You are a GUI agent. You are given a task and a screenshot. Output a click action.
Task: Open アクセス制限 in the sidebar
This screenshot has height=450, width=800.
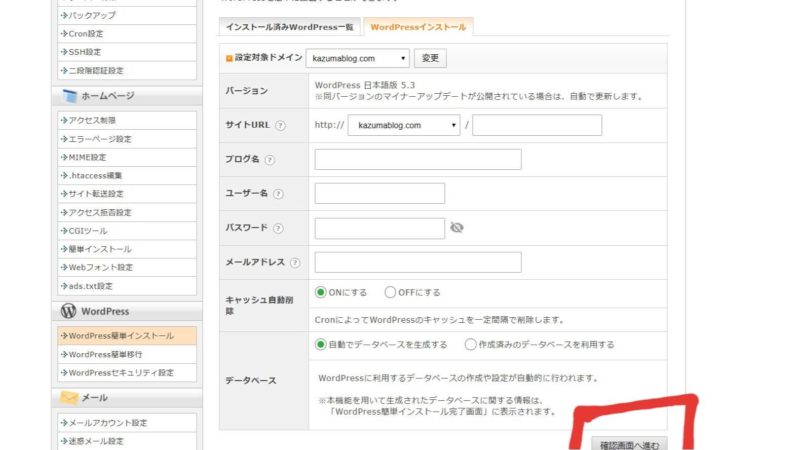[x=127, y=120]
